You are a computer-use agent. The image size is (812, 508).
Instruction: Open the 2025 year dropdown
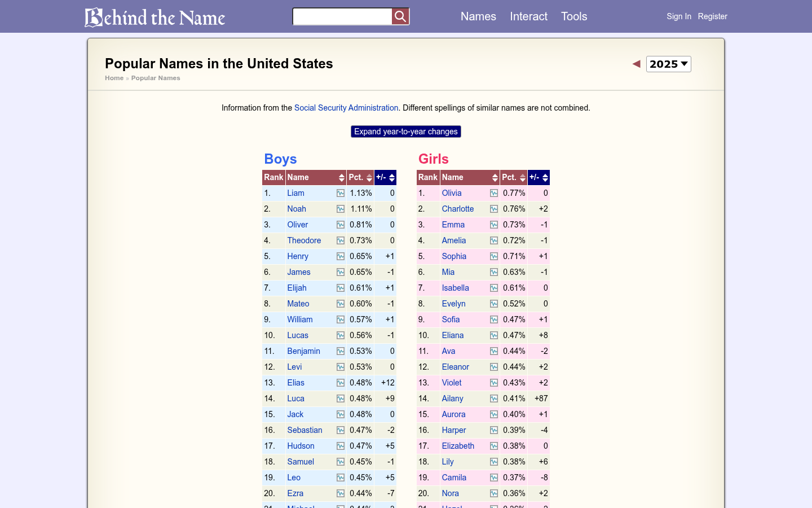pyautogui.click(x=669, y=64)
